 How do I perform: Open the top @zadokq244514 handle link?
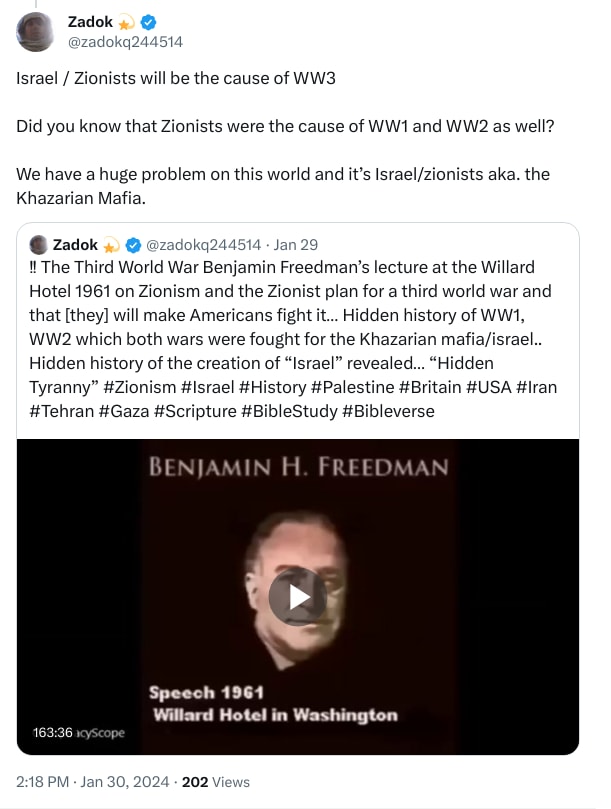point(125,42)
